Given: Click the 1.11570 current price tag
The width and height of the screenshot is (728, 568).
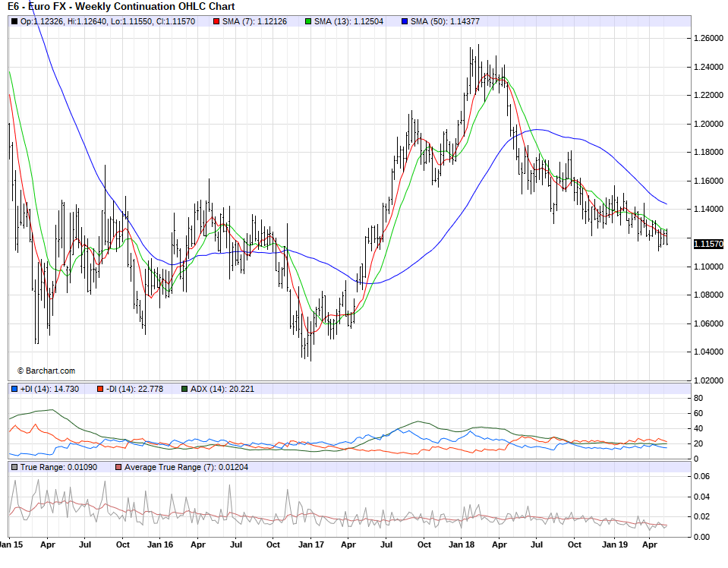Looking at the screenshot, I should [708, 243].
